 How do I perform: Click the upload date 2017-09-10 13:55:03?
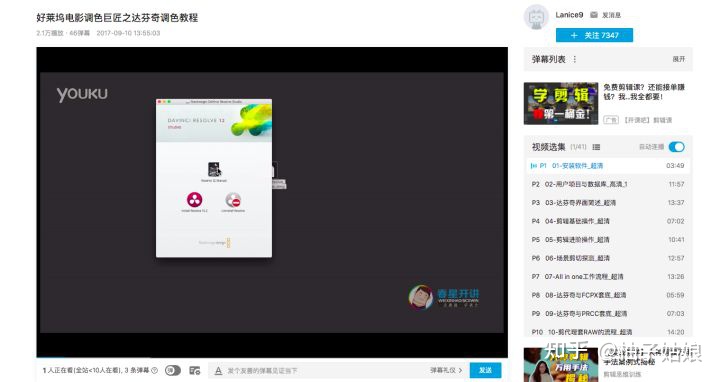128,33
